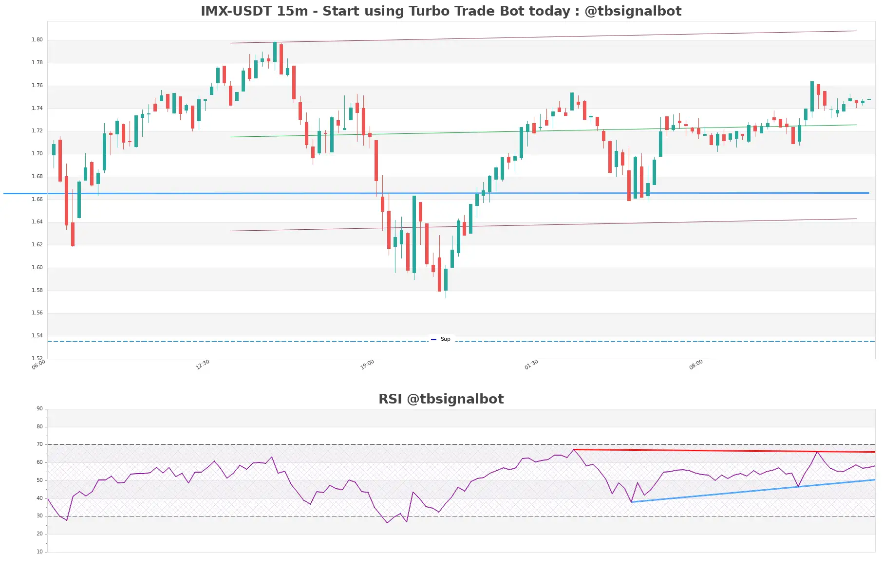Click the price axis label 1.60

[37, 268]
